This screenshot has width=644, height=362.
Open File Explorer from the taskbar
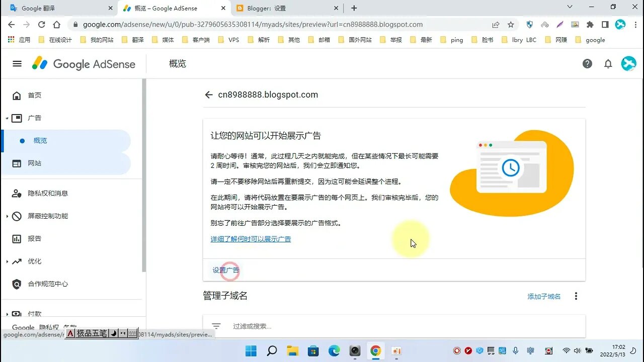(x=293, y=350)
